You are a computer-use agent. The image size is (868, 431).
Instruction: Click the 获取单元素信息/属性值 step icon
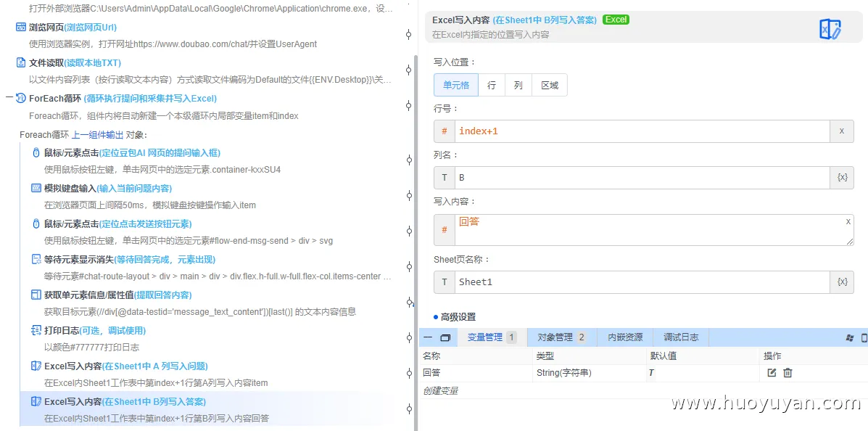[36, 295]
